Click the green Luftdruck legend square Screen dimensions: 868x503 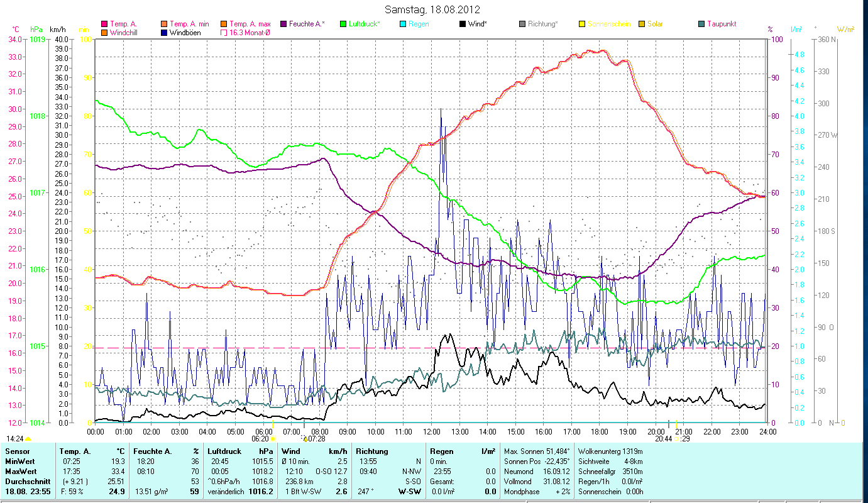[343, 25]
